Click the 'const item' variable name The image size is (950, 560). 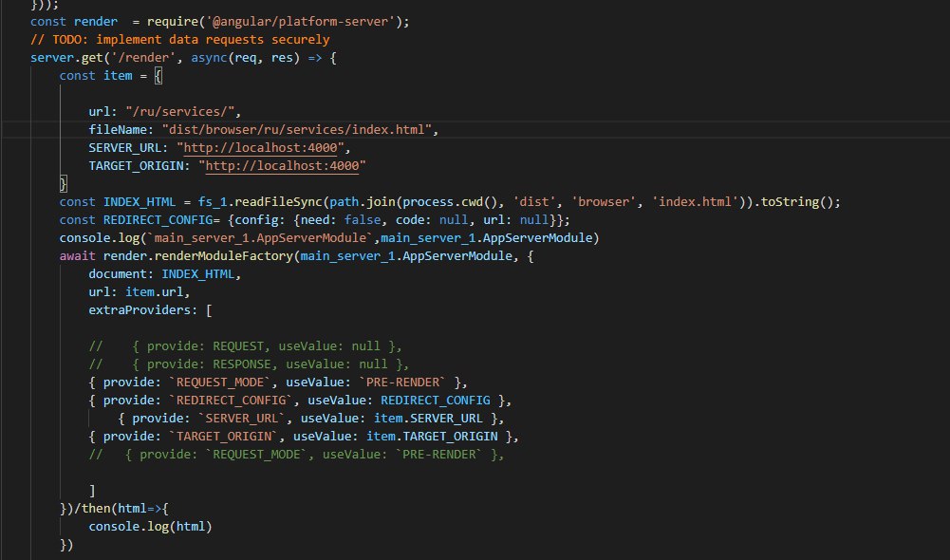click(x=118, y=76)
